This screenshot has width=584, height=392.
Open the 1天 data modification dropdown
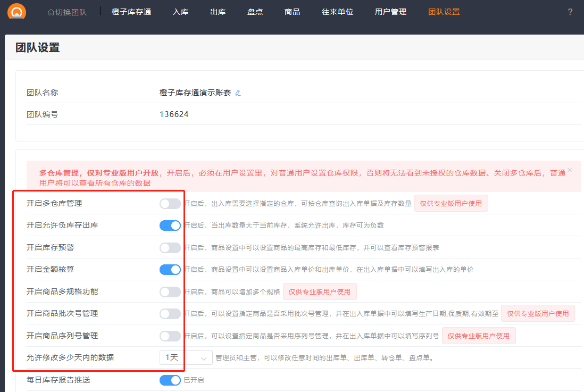tap(186, 358)
